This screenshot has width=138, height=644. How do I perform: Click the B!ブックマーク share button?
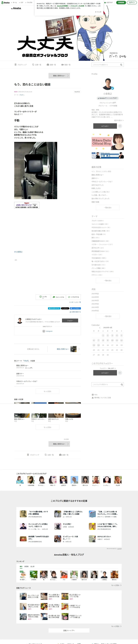pos(54,308)
